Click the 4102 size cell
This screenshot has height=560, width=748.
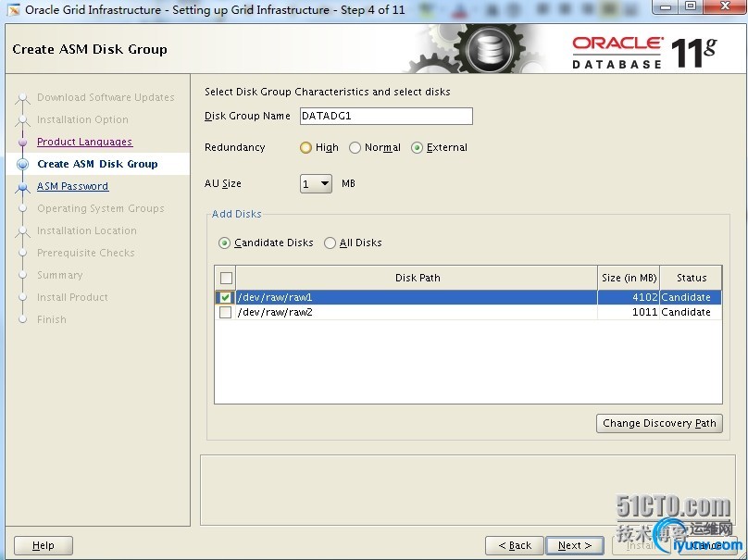click(629, 297)
